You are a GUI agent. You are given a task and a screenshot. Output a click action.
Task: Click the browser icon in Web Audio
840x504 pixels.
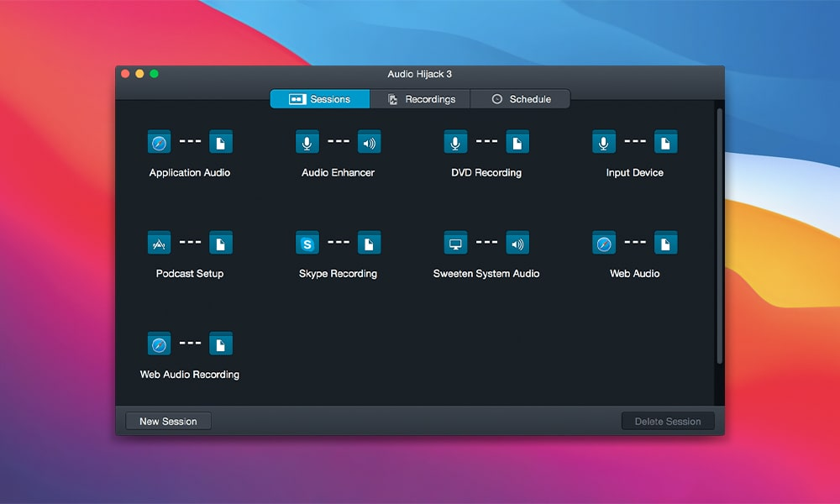point(602,243)
